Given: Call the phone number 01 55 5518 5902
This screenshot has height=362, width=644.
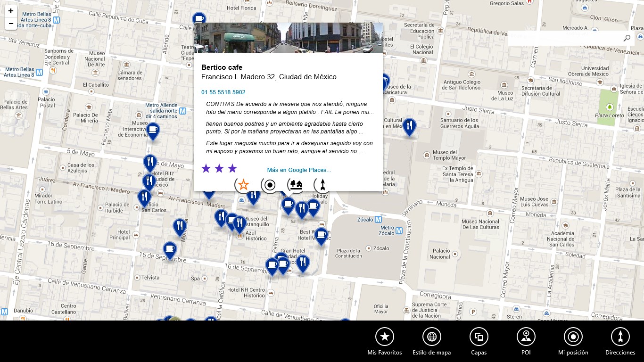Looking at the screenshot, I should (223, 92).
